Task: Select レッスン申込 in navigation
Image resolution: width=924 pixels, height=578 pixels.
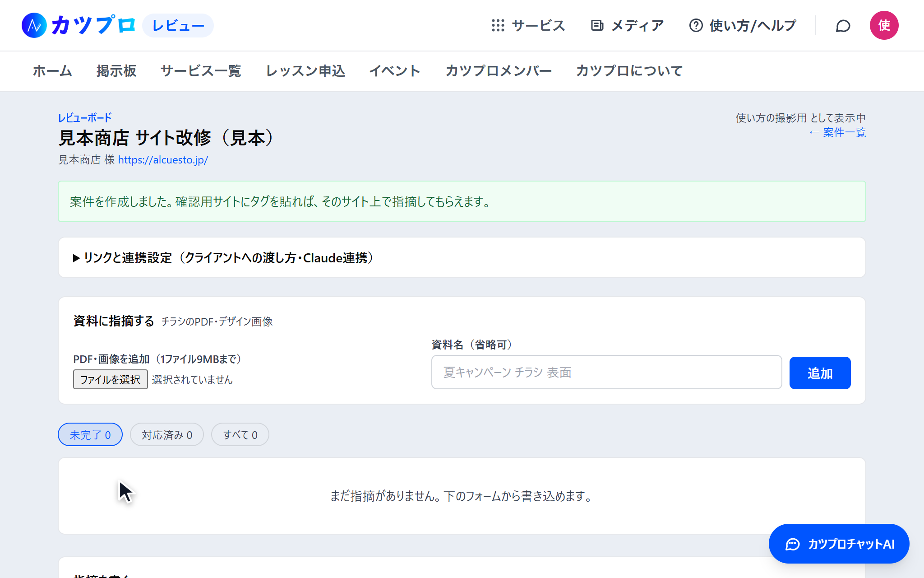Action: 305,71
